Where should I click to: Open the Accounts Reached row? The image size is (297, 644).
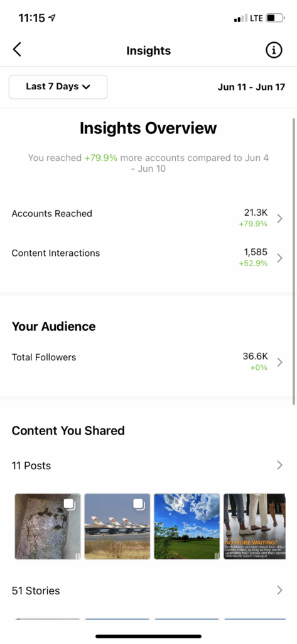click(148, 218)
